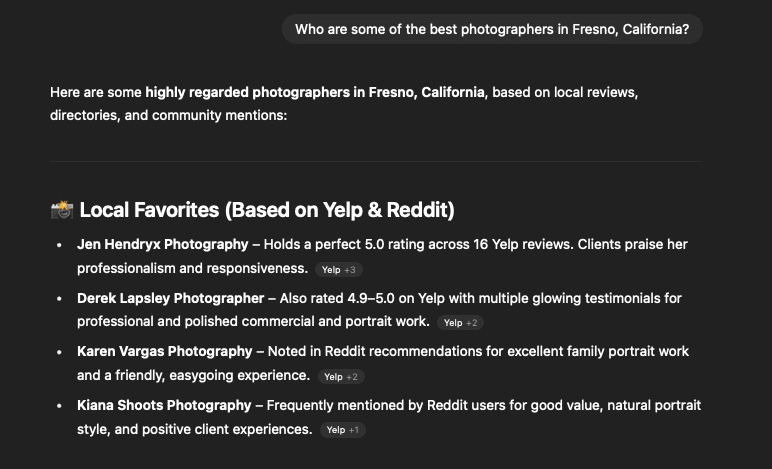The height and width of the screenshot is (469, 772).
Task: Click the "directories, and community mentions" intro line
Action: point(168,115)
